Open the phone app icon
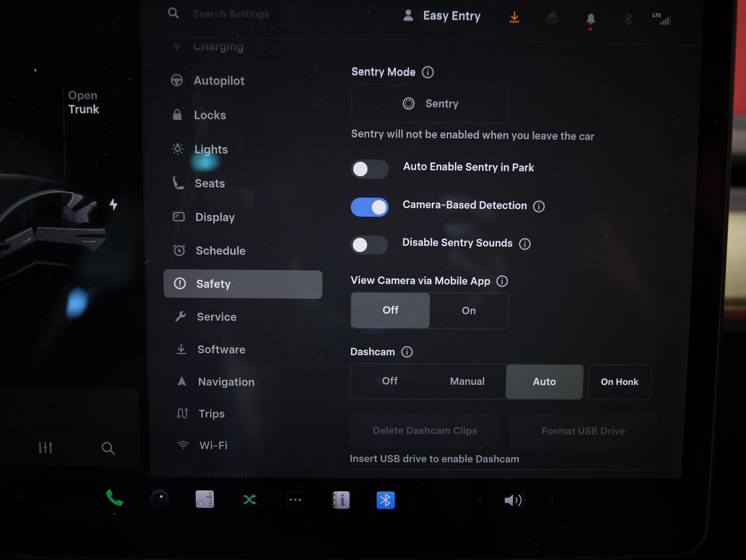Viewport: 746px width, 560px height. 114,498
